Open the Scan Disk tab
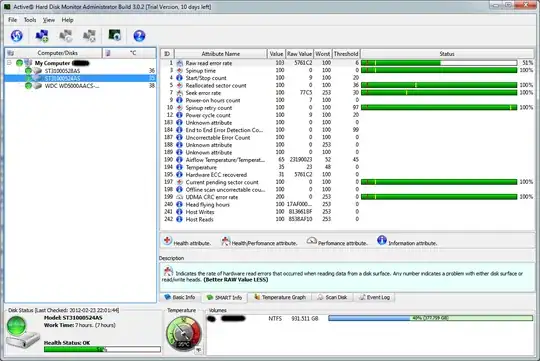 [x=332, y=297]
